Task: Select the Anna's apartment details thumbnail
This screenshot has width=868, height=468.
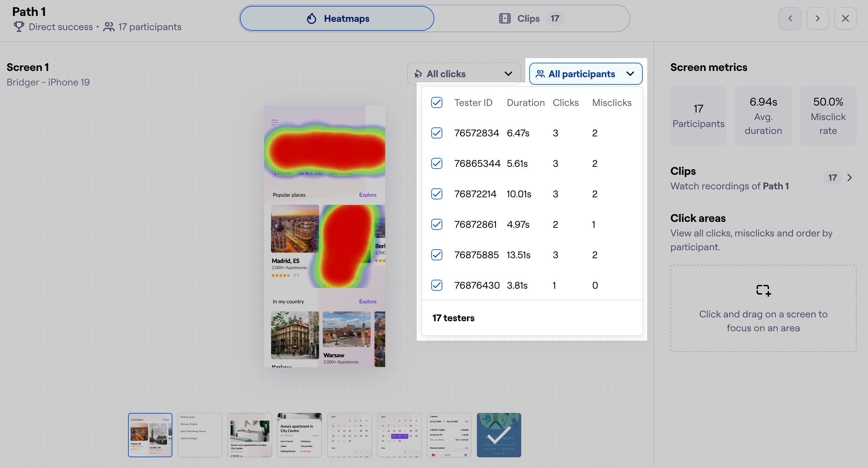Action: 300,435
